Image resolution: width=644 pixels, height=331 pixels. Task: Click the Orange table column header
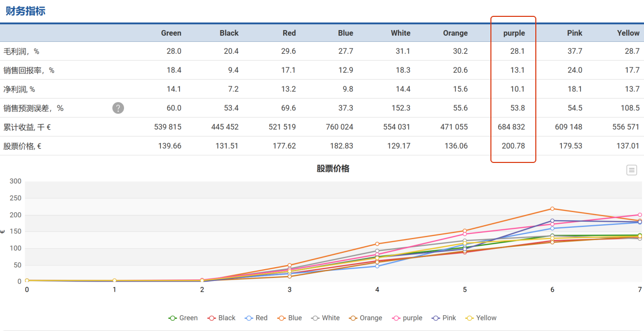(455, 33)
